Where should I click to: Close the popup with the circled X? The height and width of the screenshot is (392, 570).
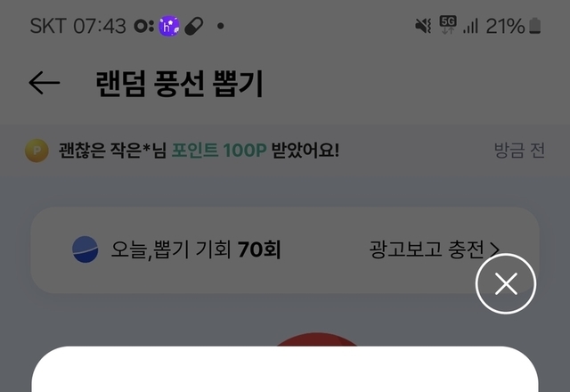tap(506, 283)
